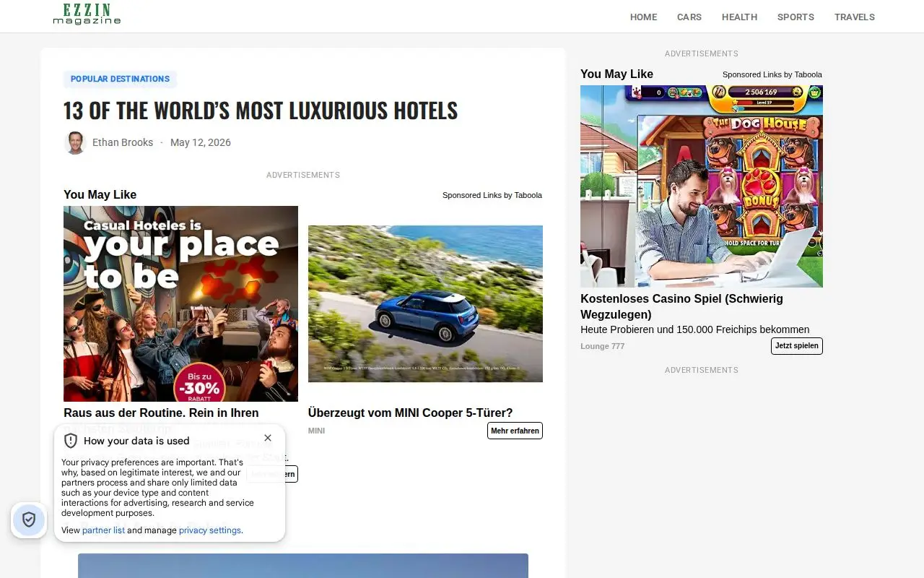Go to the HEALTH section
924x578 pixels.
(739, 17)
